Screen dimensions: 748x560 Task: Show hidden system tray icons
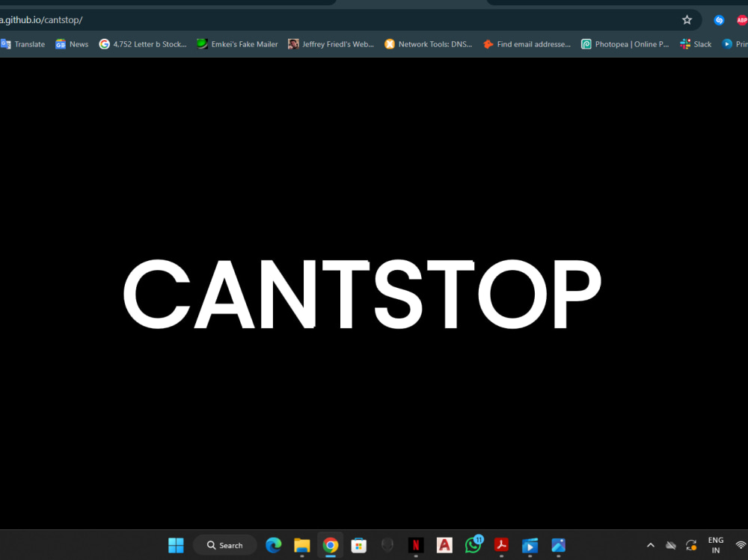tap(650, 545)
